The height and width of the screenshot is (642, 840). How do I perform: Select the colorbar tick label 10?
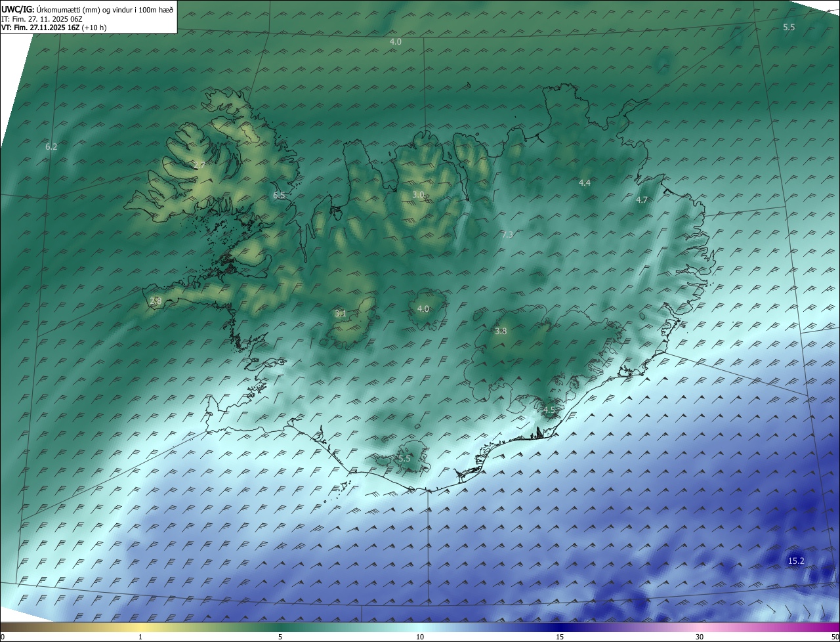click(x=420, y=637)
